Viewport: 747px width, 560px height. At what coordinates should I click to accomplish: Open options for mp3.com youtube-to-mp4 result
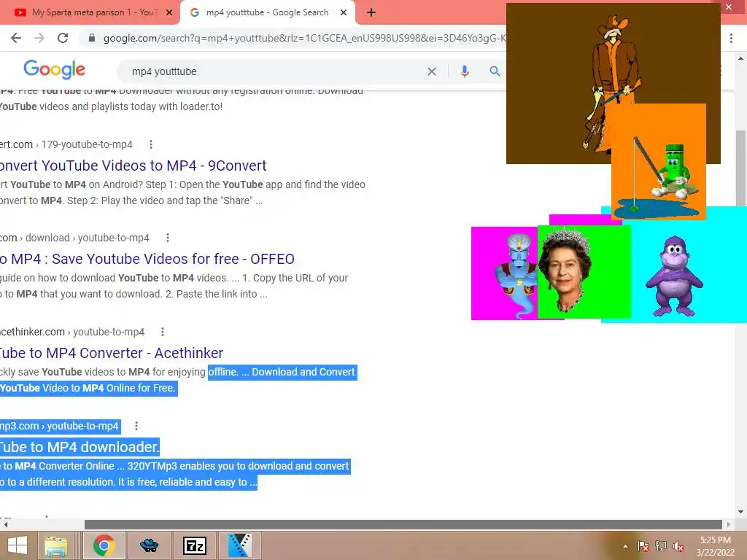pos(136,426)
